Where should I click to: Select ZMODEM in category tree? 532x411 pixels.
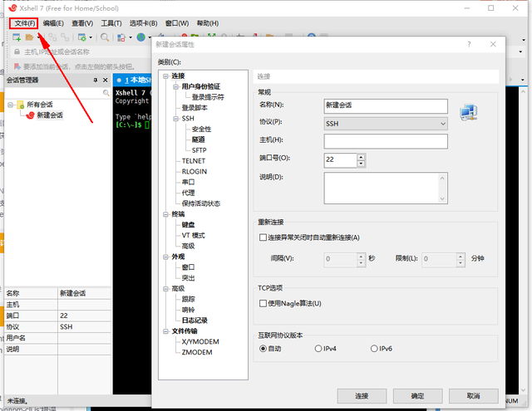coord(197,352)
